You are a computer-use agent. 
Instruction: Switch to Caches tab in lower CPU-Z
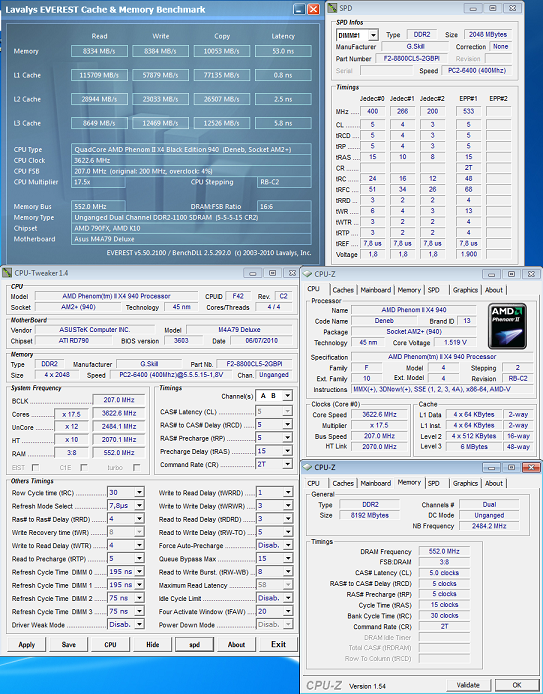343,483
